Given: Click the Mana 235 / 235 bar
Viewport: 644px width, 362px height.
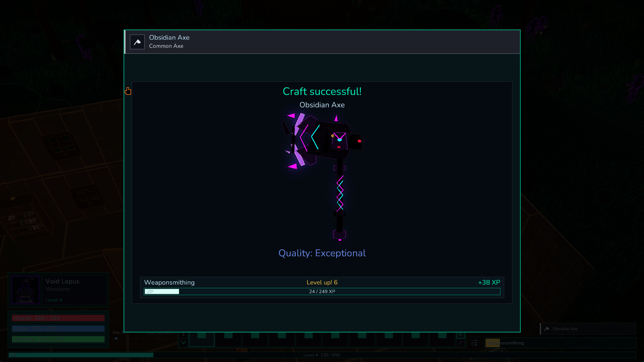Looking at the screenshot, I should [58, 329].
